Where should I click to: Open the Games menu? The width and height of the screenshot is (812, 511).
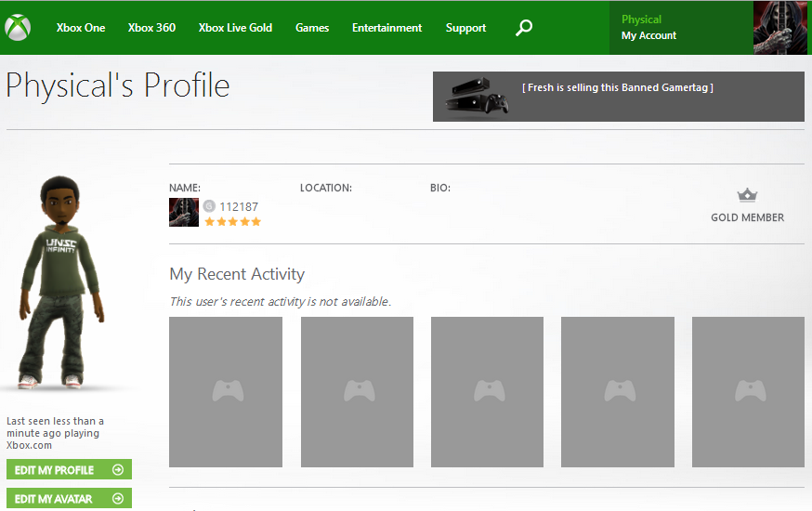coord(312,28)
